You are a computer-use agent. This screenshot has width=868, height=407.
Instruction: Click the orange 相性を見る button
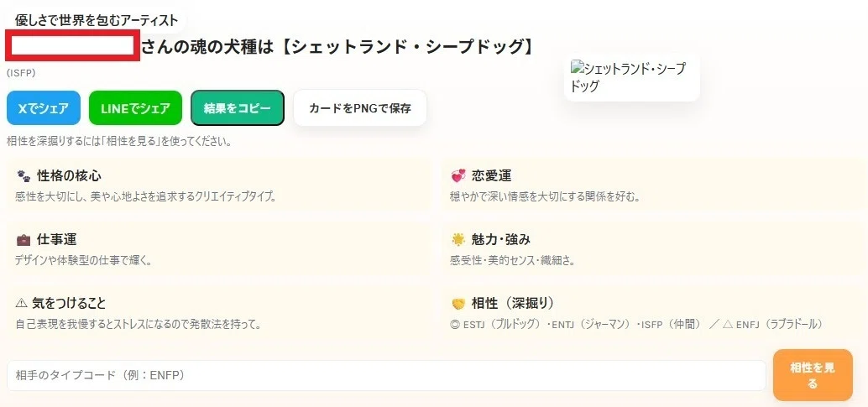[813, 375]
